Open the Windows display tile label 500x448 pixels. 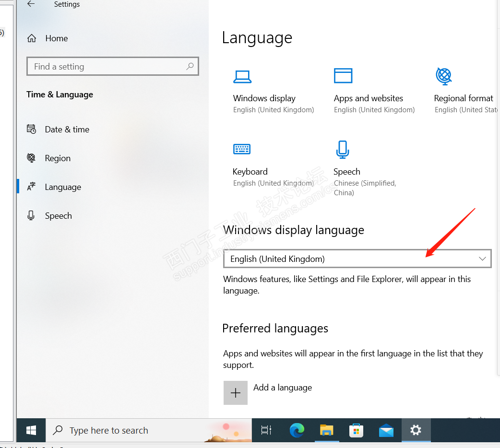[x=264, y=98]
